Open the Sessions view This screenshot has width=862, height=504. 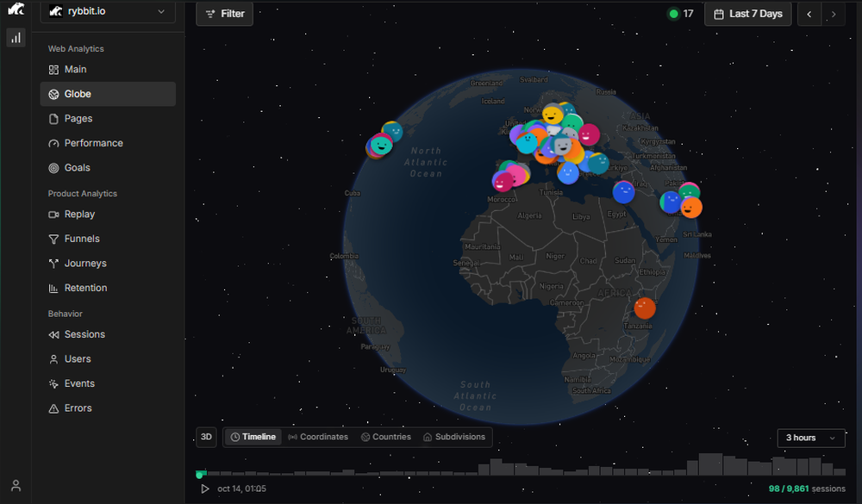pos(80,334)
